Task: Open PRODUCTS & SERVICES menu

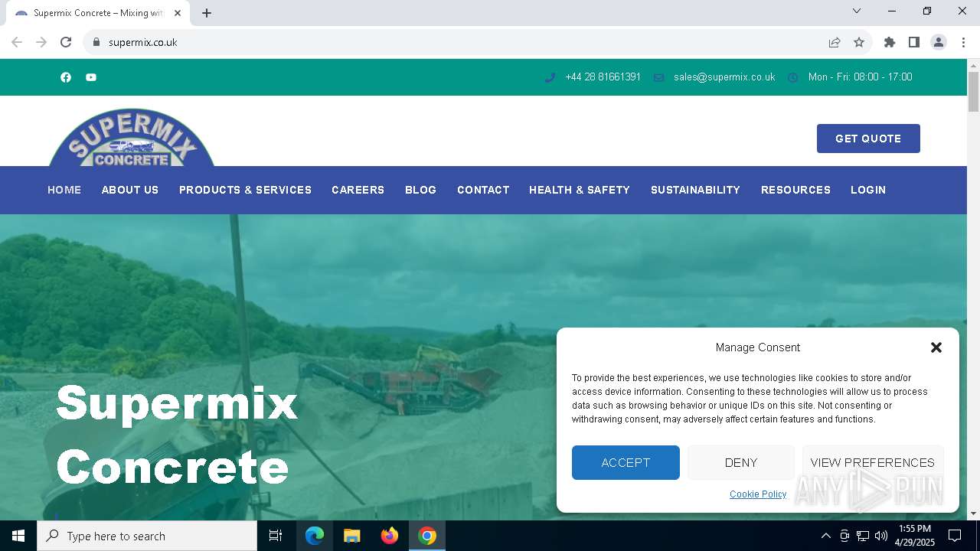Action: [x=245, y=190]
